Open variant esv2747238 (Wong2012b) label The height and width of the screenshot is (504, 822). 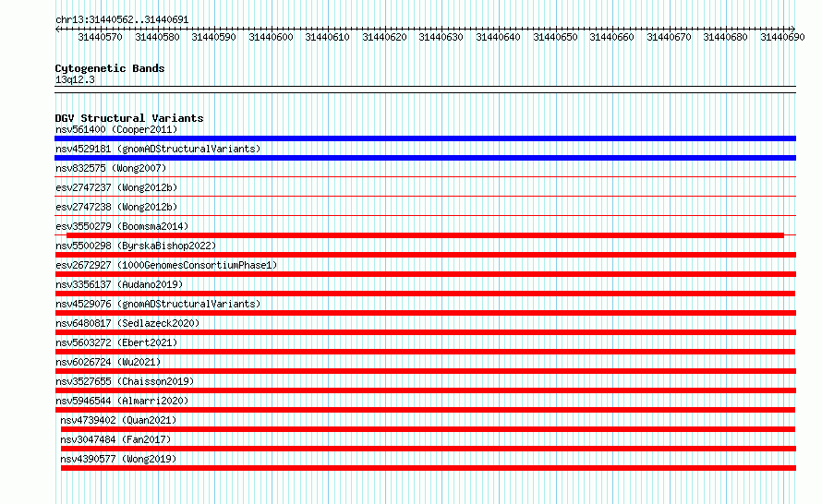click(116, 207)
